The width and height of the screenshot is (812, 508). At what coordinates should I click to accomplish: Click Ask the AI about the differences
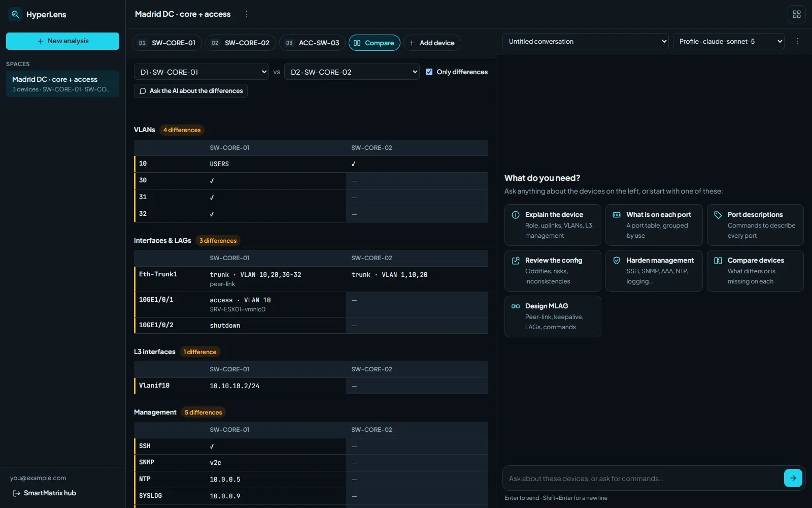(191, 91)
